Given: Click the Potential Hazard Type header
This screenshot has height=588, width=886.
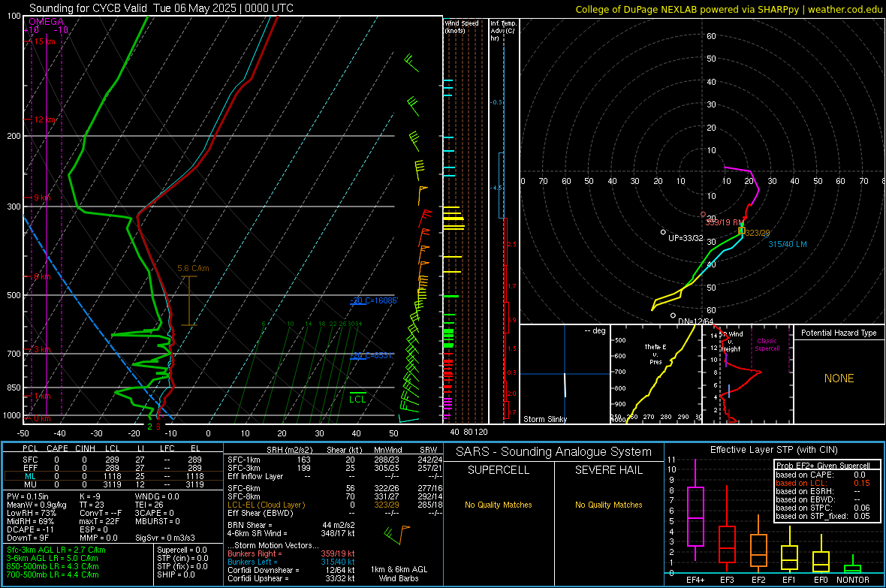Looking at the screenshot, I should [839, 333].
